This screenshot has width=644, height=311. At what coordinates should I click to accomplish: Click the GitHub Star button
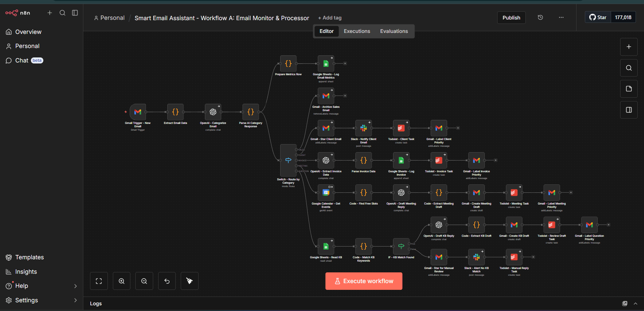[598, 17]
